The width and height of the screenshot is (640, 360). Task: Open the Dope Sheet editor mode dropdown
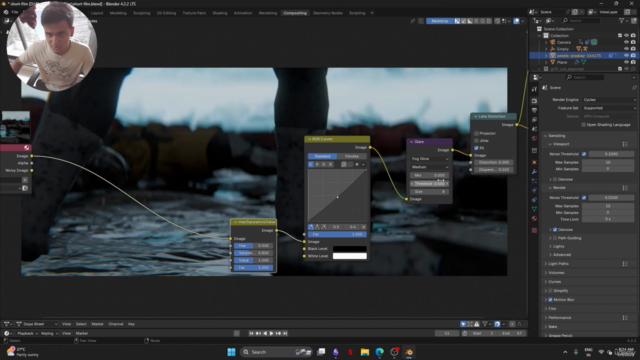pos(37,324)
